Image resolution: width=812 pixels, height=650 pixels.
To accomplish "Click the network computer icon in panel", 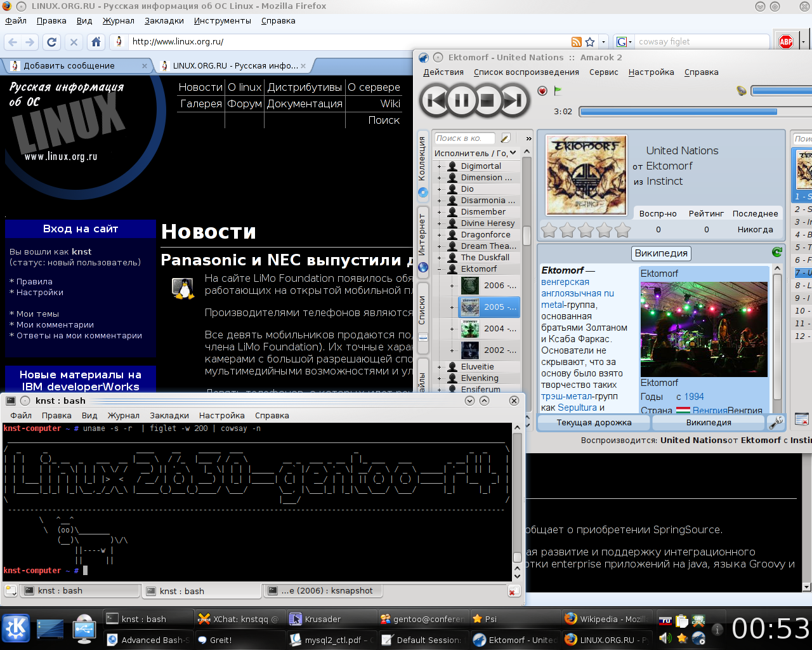I will [x=84, y=628].
